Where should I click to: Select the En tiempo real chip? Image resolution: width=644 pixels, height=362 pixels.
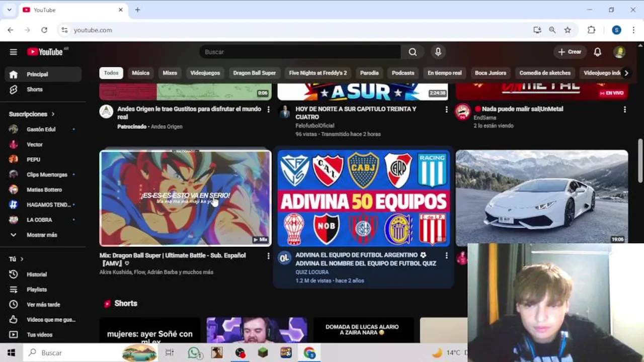(444, 73)
